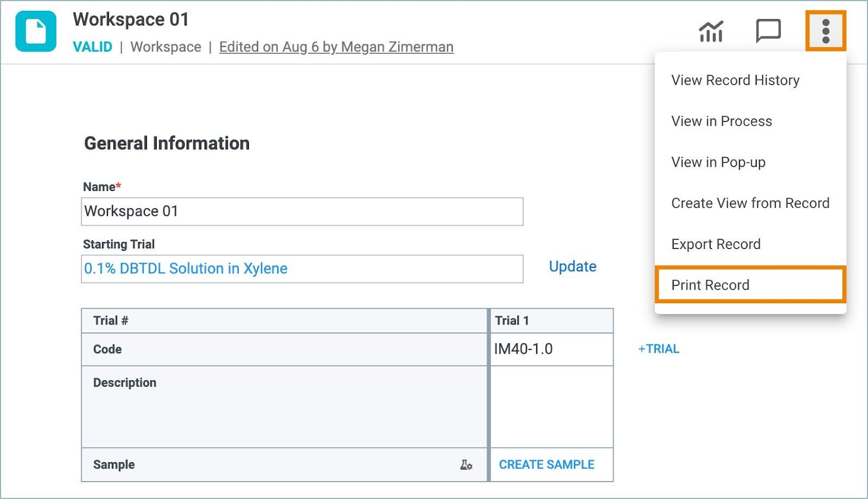Select Create View from Record
Viewport: 868px width, 499px height.
pos(750,203)
